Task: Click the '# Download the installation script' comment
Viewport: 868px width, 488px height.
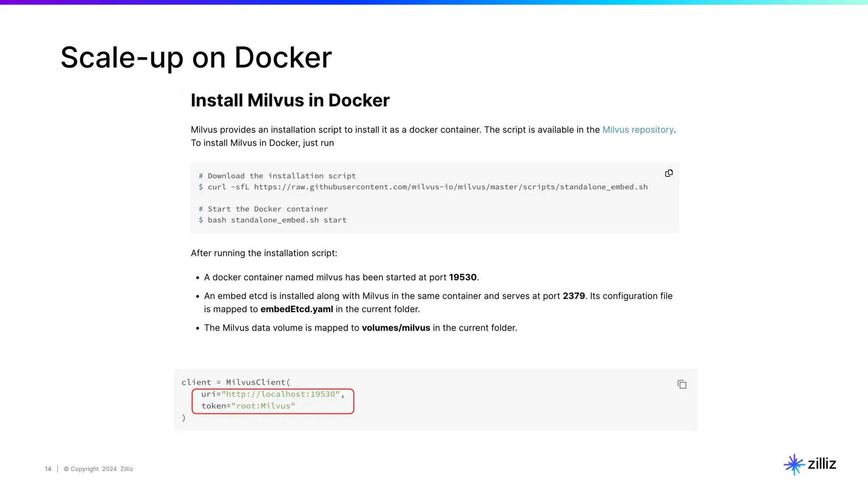Action: pyautogui.click(x=277, y=176)
